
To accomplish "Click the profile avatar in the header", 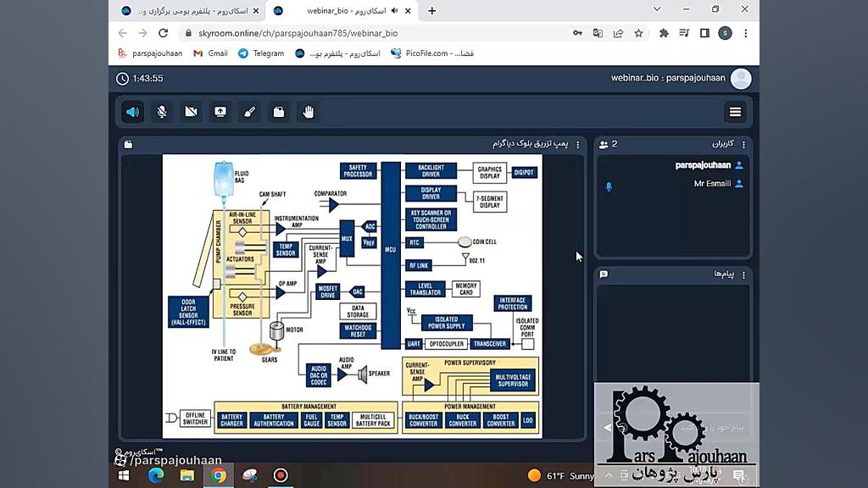I will [x=741, y=79].
